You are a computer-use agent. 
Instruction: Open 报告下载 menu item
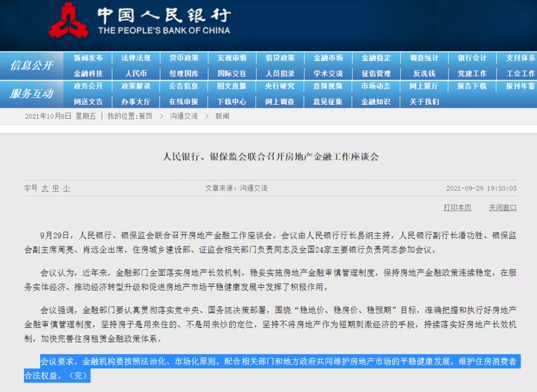coord(471,86)
